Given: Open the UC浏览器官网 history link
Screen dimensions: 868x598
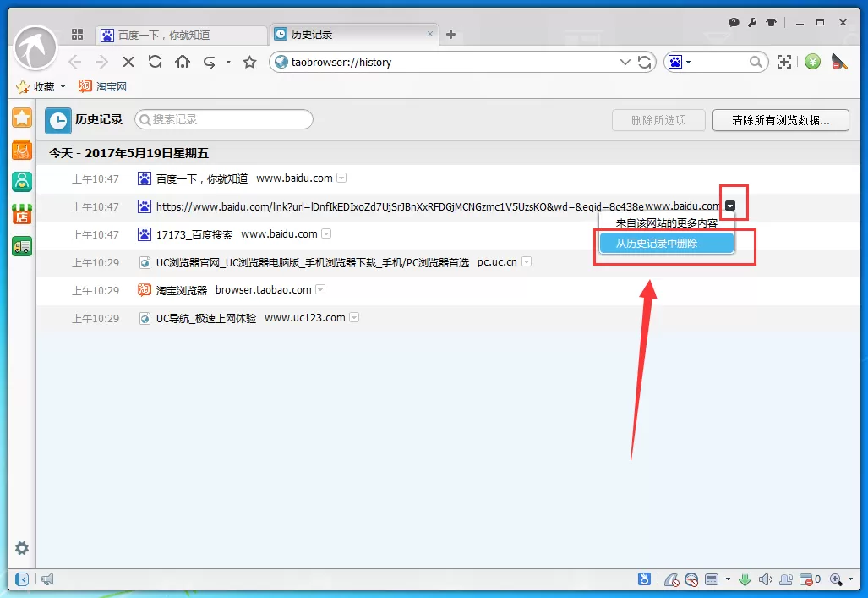Looking at the screenshot, I should tap(312, 262).
